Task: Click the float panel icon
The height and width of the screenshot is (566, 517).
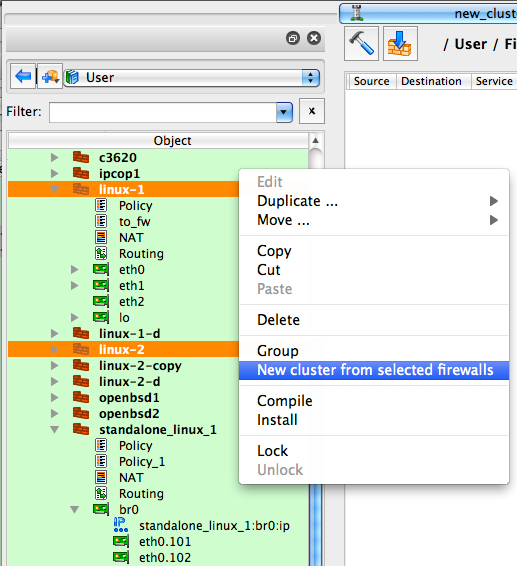Action: pyautogui.click(x=293, y=38)
